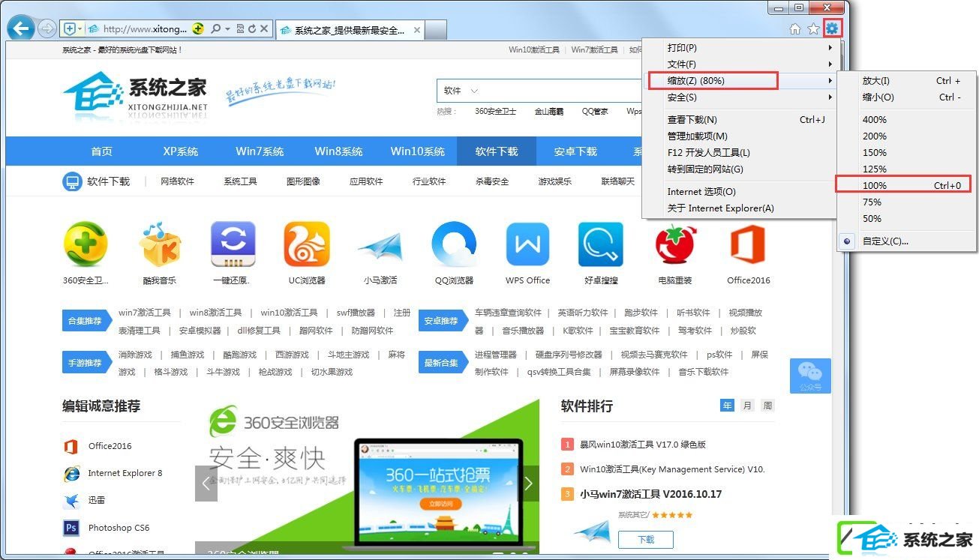Image resolution: width=979 pixels, height=560 pixels.
Task: Set zoom to 50%
Action: pos(907,219)
